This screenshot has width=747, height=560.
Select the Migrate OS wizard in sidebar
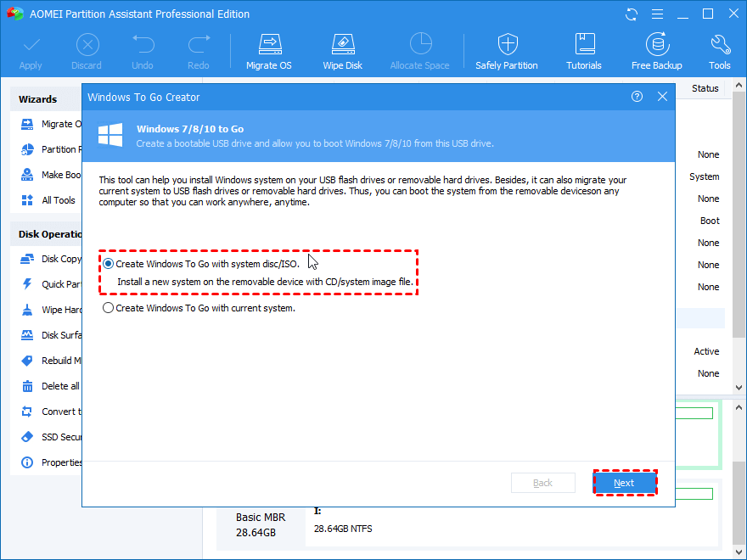(52, 124)
